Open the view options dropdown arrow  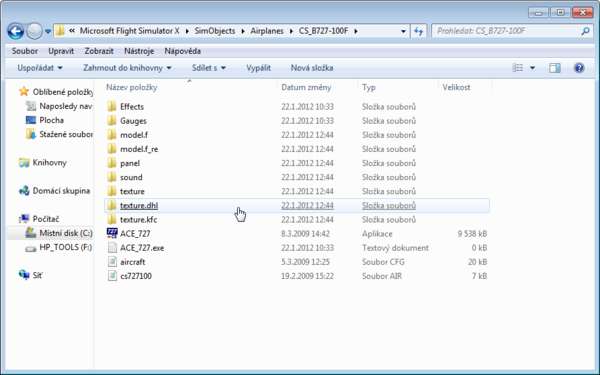click(532, 68)
